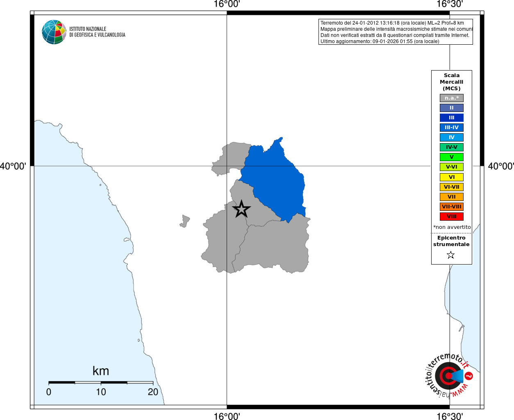Select the VI-VII legend swatch
The width and height of the screenshot is (514, 420).
pos(452,187)
